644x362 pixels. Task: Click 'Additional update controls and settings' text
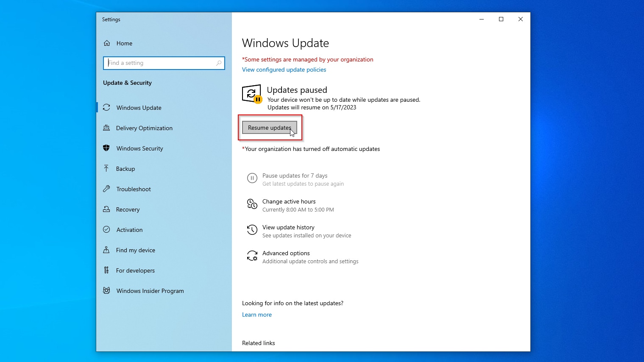pyautogui.click(x=310, y=261)
